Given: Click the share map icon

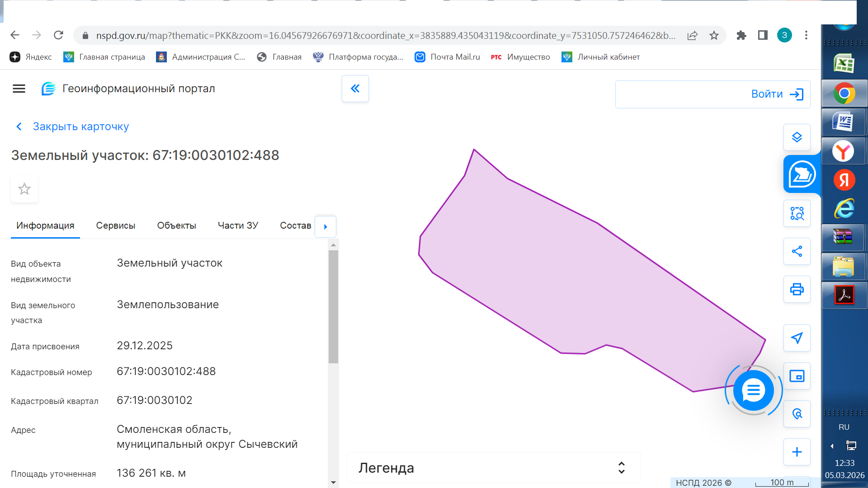Looking at the screenshot, I should 797,251.
